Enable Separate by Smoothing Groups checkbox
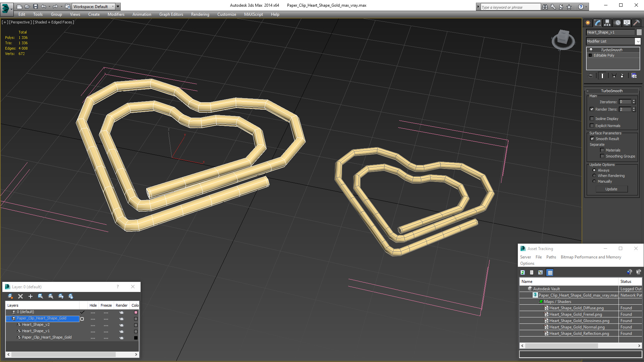The height and width of the screenshot is (362, 644). tap(602, 156)
